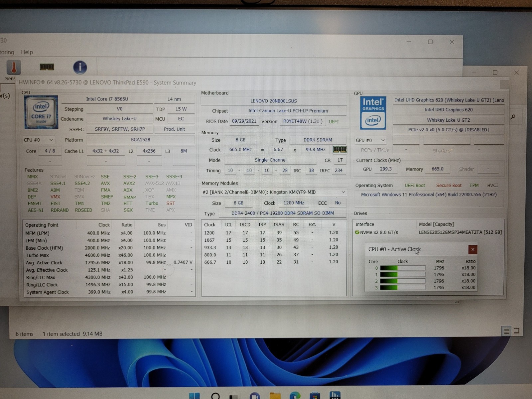This screenshot has height=399, width=532.
Task: Select the 933.3 memory timing row
Action: (273, 247)
